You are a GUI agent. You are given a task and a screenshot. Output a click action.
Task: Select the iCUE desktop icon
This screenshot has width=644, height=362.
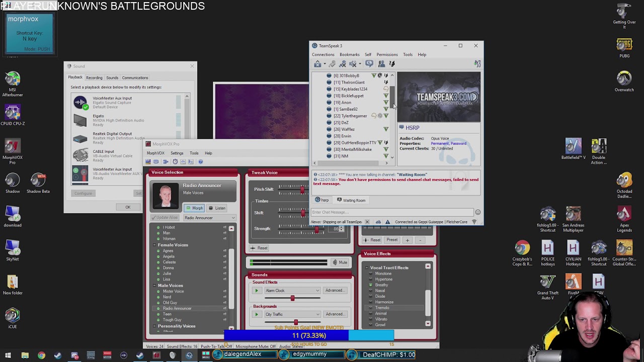point(13,318)
